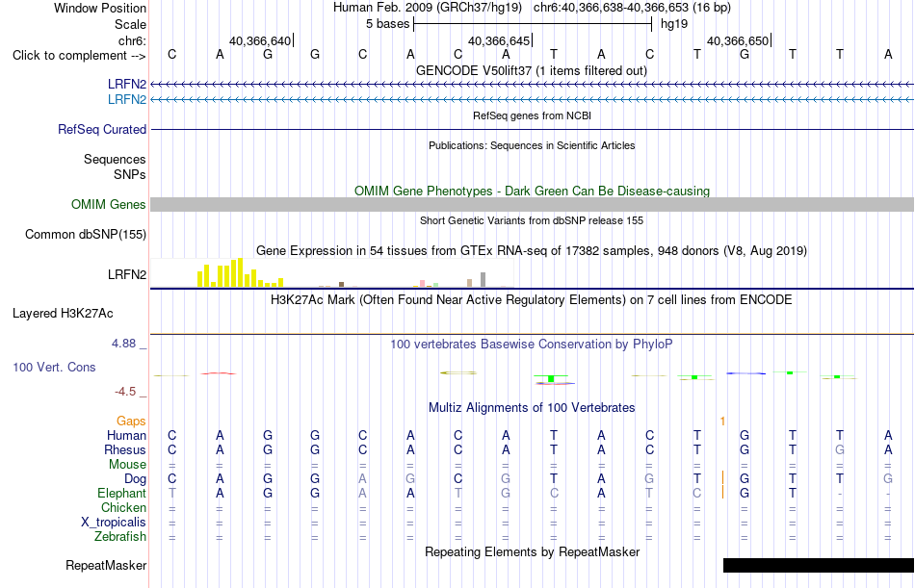
Task: Click the window position chr6:40,366,638-40,366,653 text
Action: pos(632,8)
